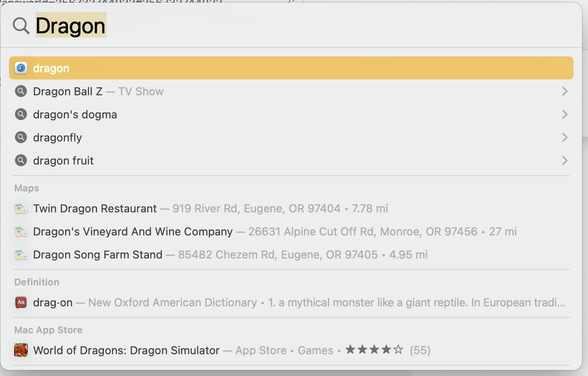Click the search icon beside dragonfly
This screenshot has width=588, height=376.
click(21, 137)
